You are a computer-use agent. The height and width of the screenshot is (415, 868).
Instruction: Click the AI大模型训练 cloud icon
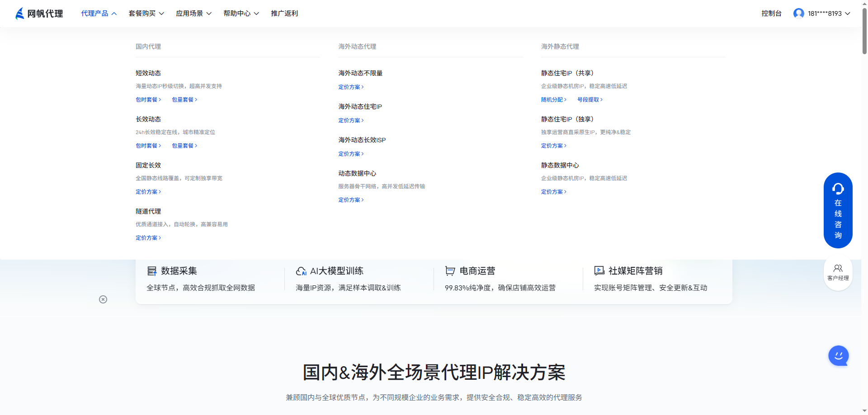click(301, 271)
